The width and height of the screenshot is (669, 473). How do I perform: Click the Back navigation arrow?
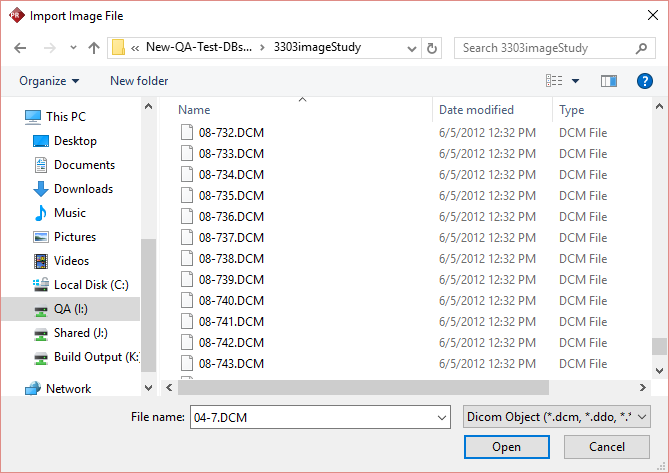pos(20,48)
